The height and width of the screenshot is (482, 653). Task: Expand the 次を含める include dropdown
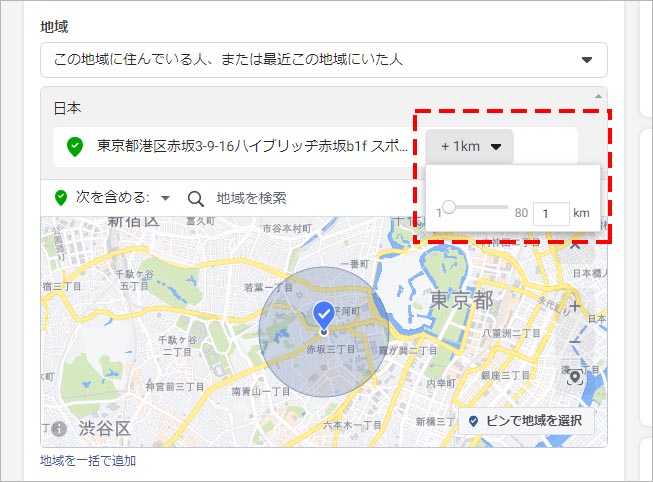pos(165,198)
